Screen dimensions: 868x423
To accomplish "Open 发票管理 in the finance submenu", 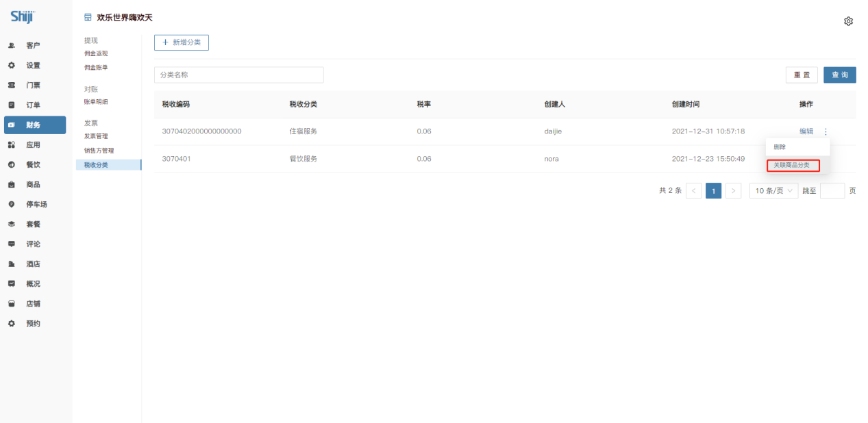I will 96,136.
